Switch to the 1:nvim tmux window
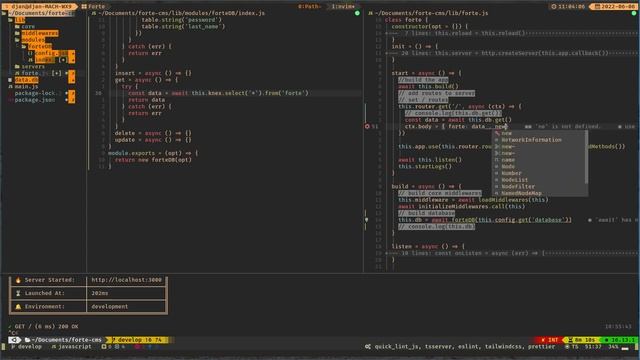 [x=343, y=7]
